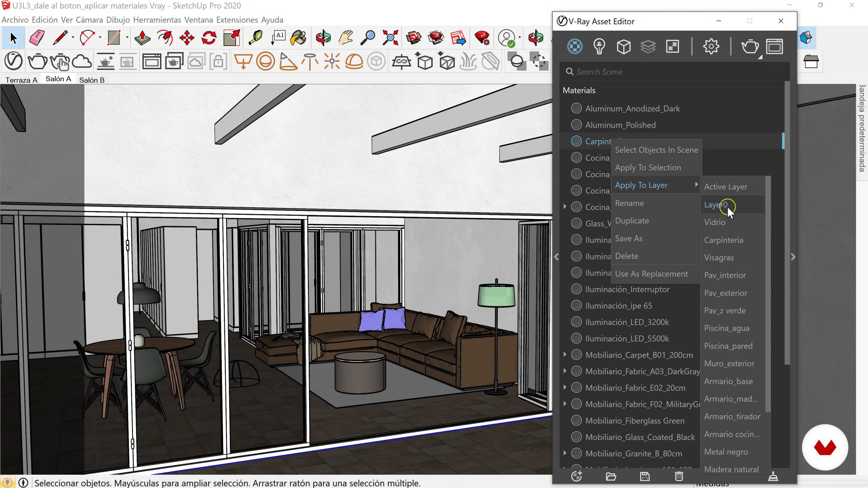Select the Push/Pull tool
Image resolution: width=868 pixels, height=488 pixels.
coord(142,38)
